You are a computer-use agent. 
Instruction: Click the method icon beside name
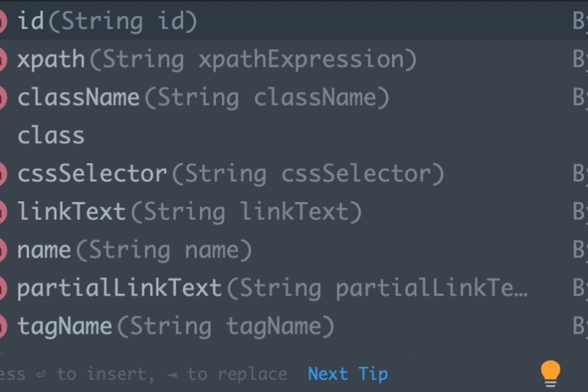2,250
